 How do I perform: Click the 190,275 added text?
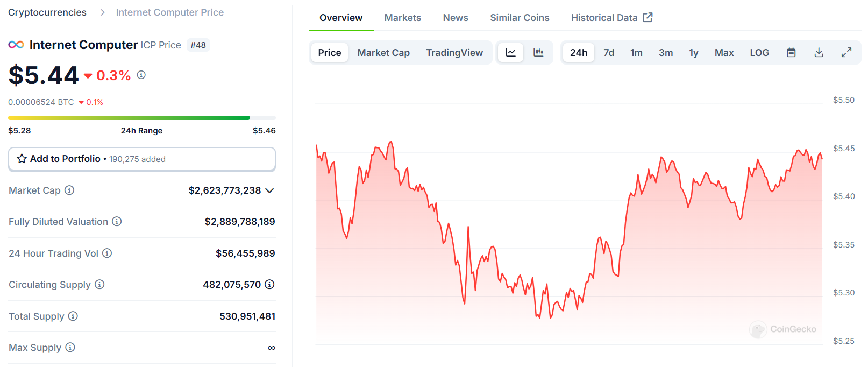(137, 159)
